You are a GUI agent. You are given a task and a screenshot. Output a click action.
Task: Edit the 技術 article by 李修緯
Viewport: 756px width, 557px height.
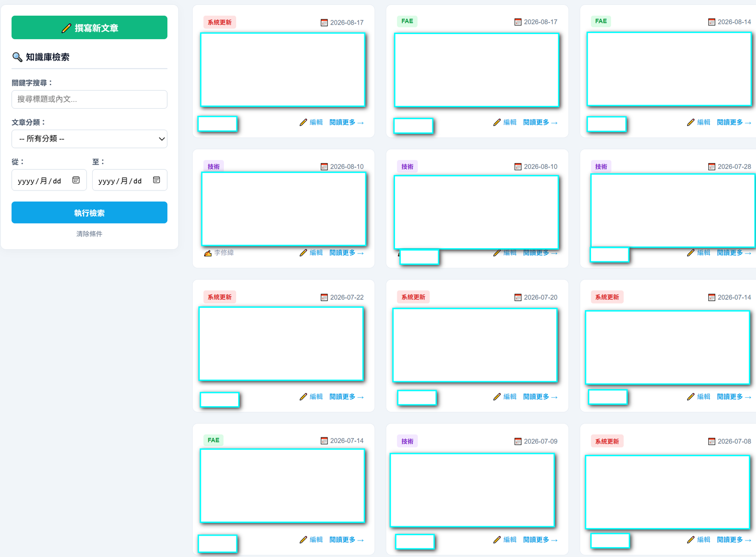[x=311, y=252]
